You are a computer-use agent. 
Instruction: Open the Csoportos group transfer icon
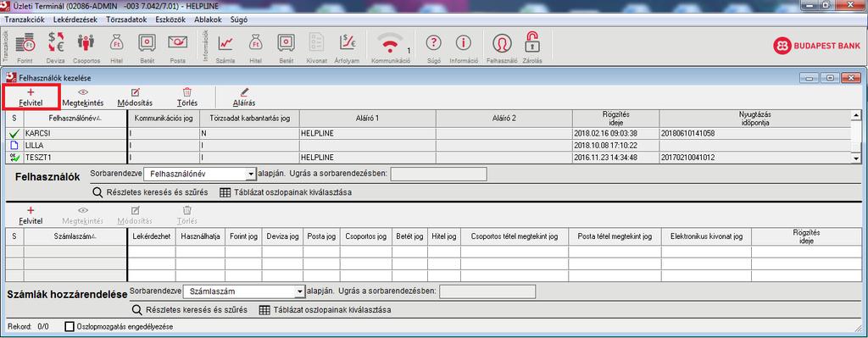pos(86,47)
